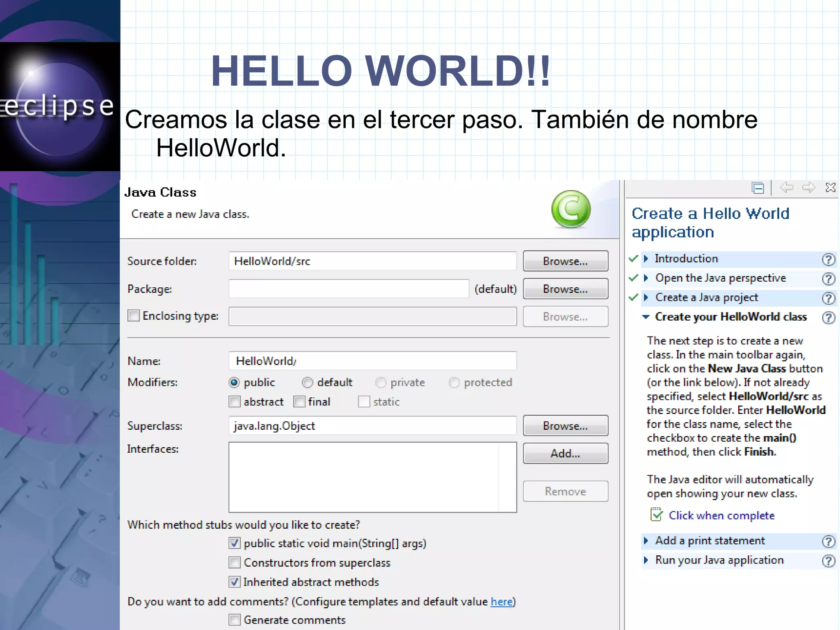Viewport: 840px width, 630px height.
Task: Browse for the Source folder
Action: tap(565, 261)
